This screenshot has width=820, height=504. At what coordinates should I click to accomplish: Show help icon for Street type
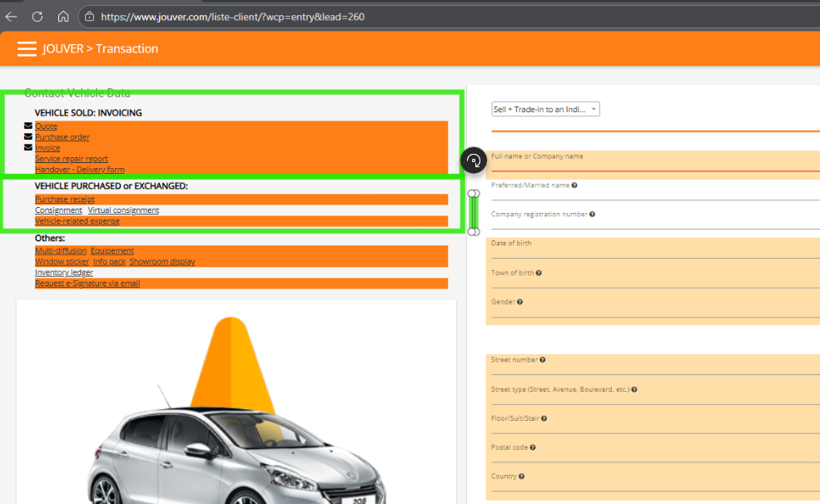634,389
